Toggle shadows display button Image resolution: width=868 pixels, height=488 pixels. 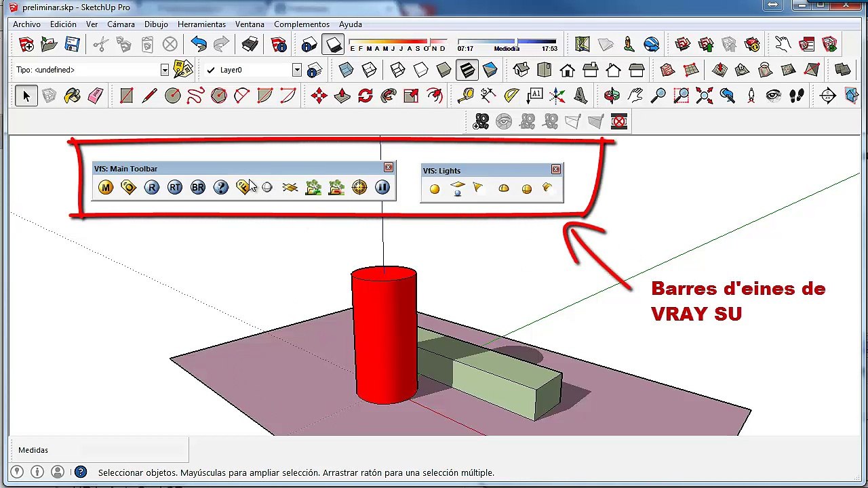334,45
